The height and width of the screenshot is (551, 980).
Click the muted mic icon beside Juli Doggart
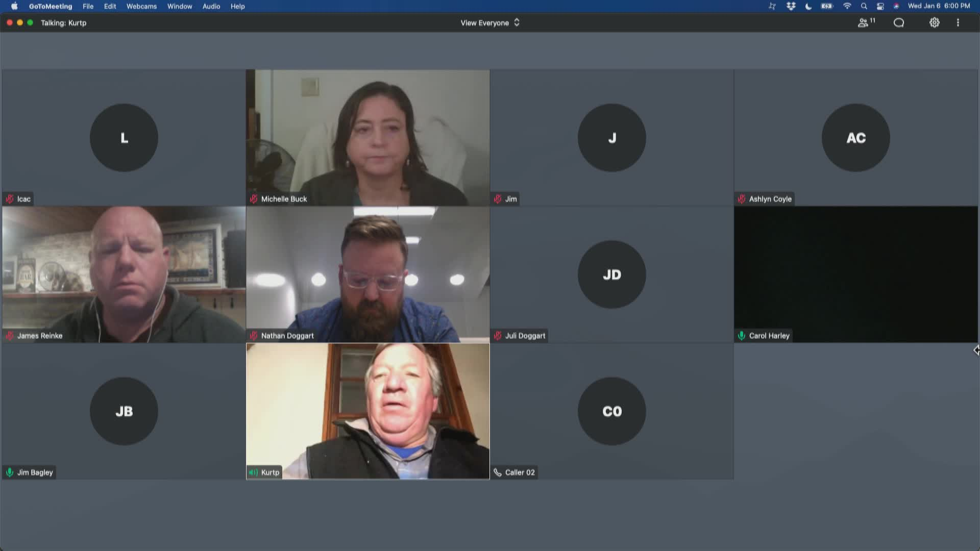[498, 336]
